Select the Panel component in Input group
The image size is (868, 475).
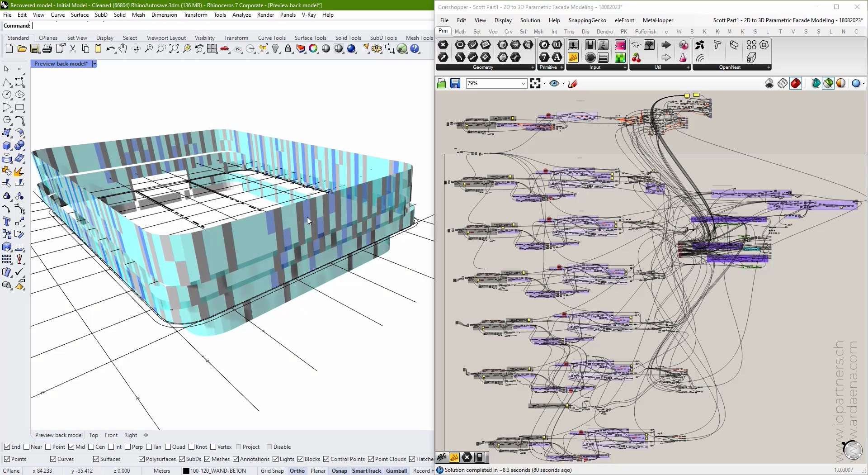tap(573, 57)
